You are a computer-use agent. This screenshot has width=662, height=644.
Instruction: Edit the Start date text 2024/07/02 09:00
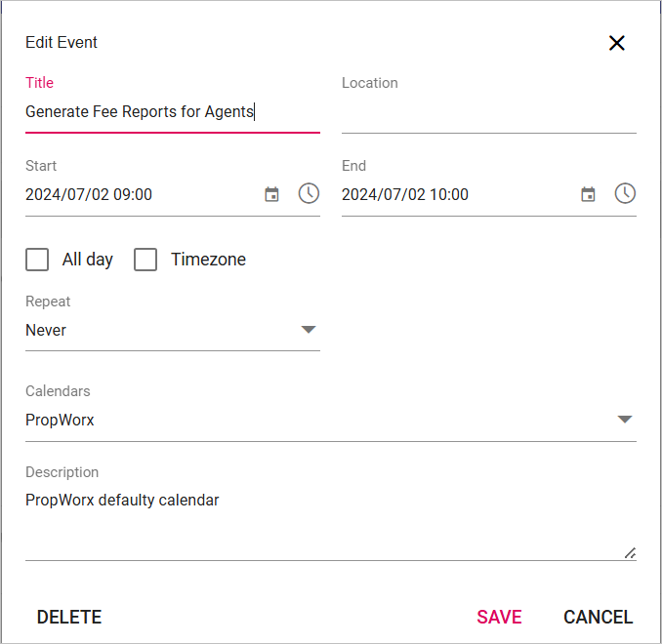click(x=89, y=194)
